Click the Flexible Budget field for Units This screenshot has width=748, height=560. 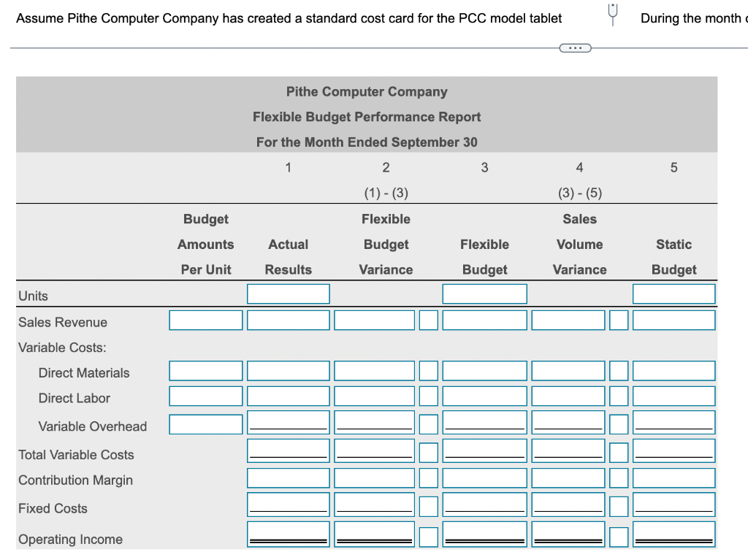pos(484,294)
